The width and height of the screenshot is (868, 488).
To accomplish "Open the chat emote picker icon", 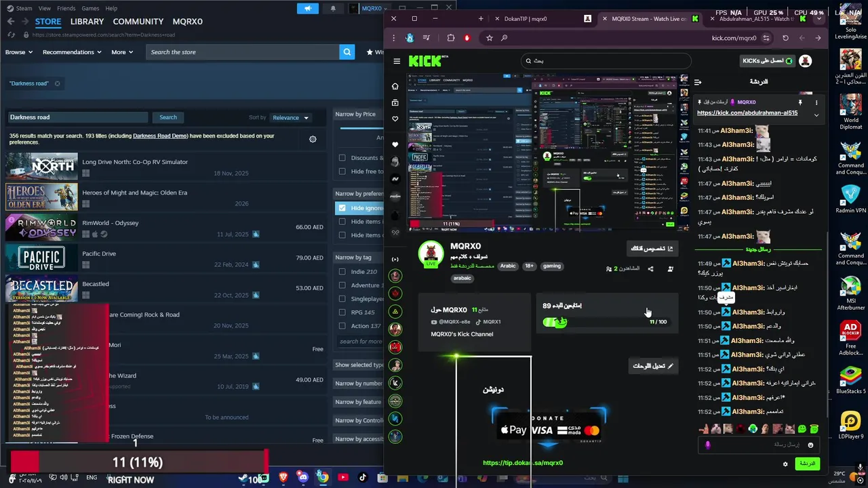I will [810, 445].
